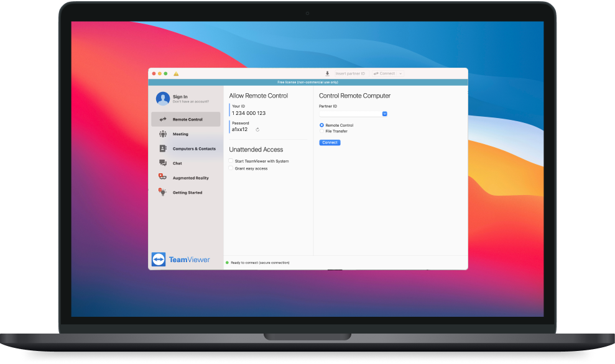Open Getting Started via its lightbulb icon
This screenshot has height=364, width=615.
click(162, 191)
